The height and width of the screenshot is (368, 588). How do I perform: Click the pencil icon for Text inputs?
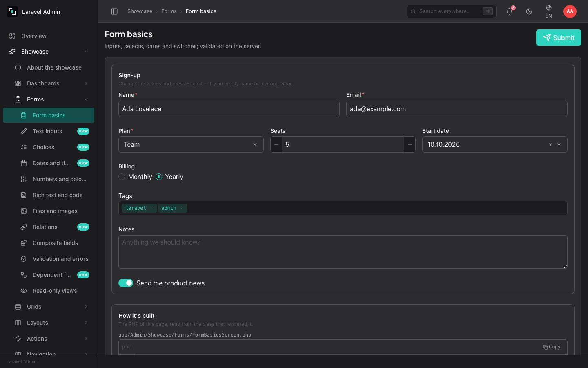[x=24, y=131]
